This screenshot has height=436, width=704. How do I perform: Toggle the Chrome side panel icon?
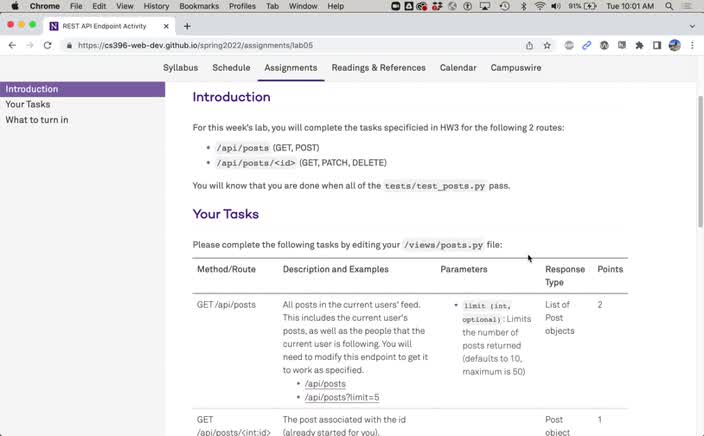pos(657,45)
